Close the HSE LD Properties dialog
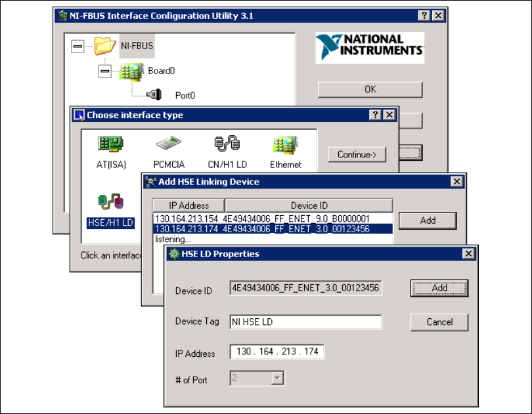The height and width of the screenshot is (414, 532). pyautogui.click(x=468, y=253)
